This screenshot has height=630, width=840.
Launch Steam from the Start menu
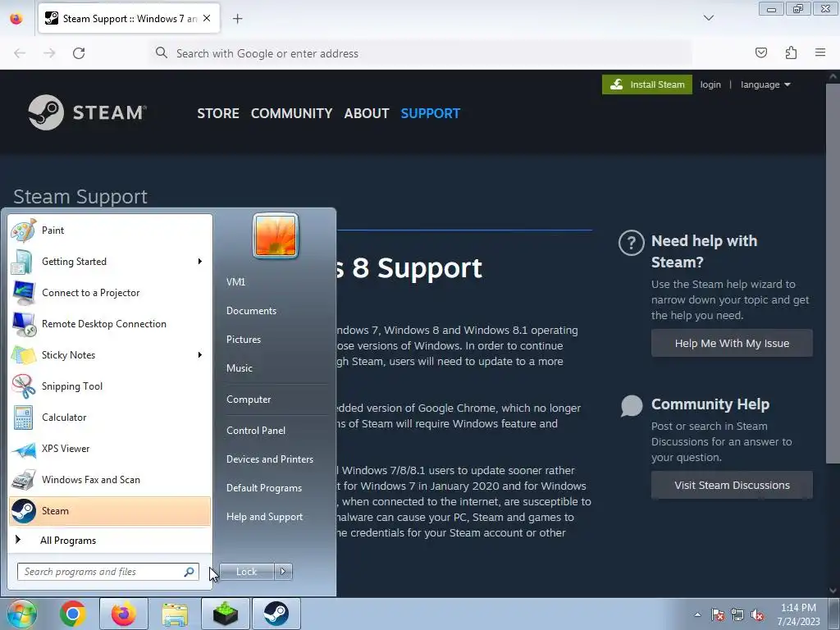(110, 510)
